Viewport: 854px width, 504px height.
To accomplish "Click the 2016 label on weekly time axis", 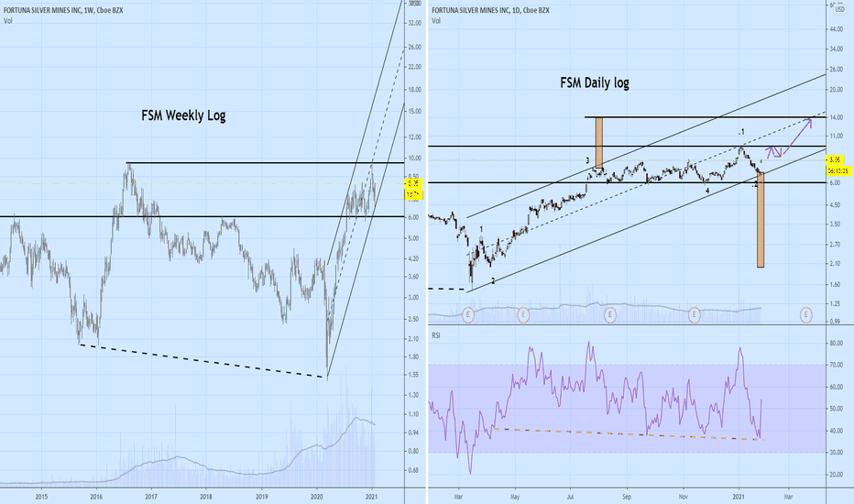I will pyautogui.click(x=96, y=497).
